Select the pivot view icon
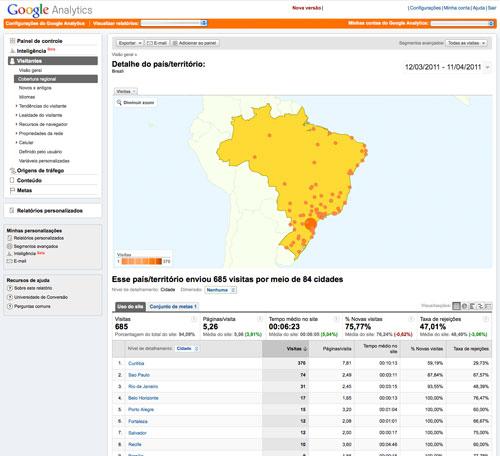Viewport: 500px width, 456px height. point(488,306)
